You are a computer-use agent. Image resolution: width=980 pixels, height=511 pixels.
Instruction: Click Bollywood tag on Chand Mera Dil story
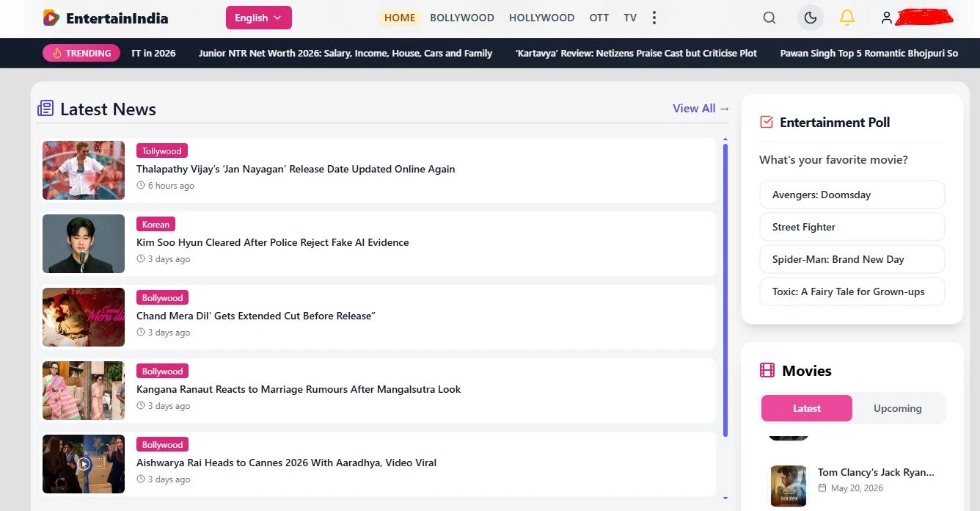pyautogui.click(x=162, y=297)
